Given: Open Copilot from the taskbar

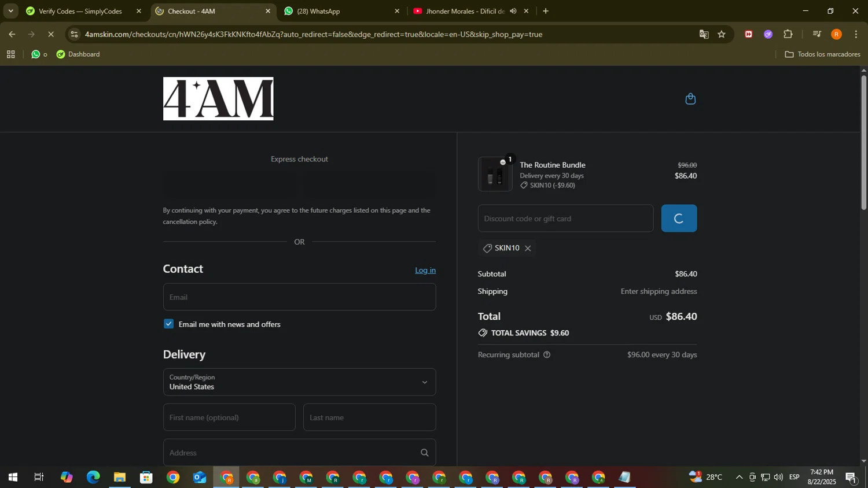Looking at the screenshot, I should pyautogui.click(x=67, y=478).
